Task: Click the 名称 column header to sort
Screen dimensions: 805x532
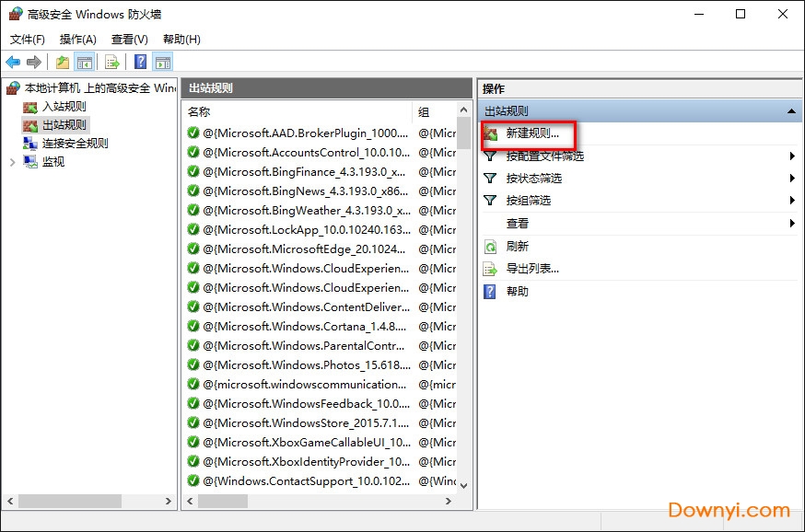Action: 295,111
